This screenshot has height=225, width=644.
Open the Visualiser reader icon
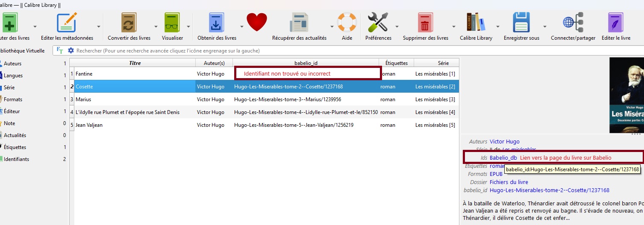tap(173, 22)
